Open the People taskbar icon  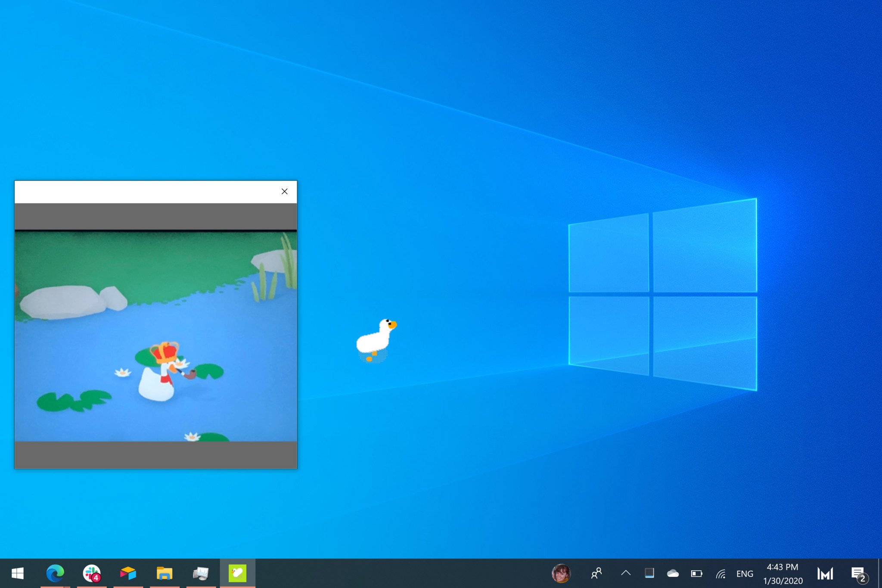[x=596, y=573]
